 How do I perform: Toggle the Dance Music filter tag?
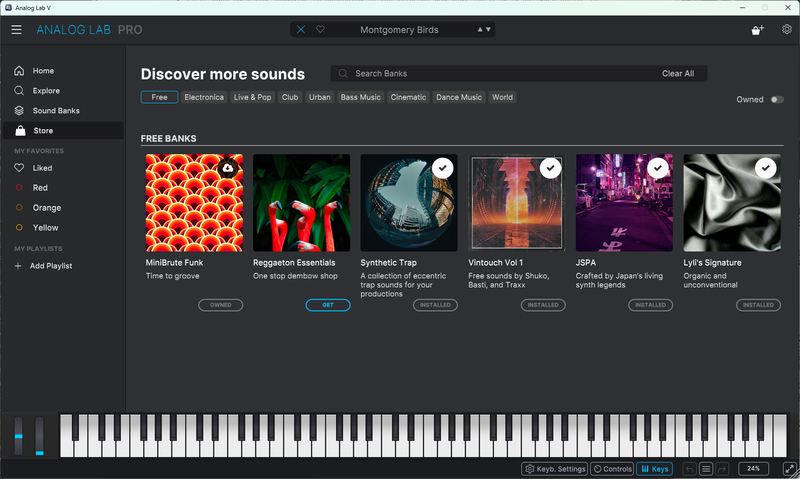point(459,97)
